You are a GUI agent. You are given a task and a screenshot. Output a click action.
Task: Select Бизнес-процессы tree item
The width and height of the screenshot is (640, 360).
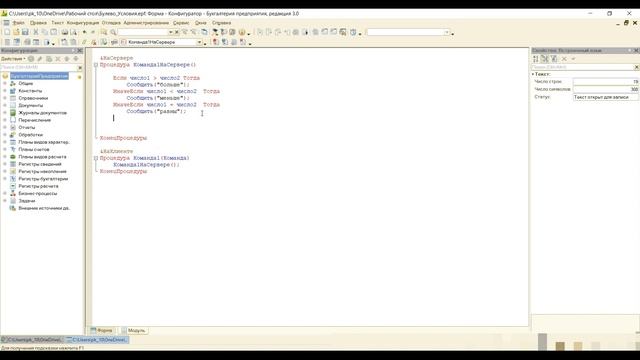click(38, 193)
